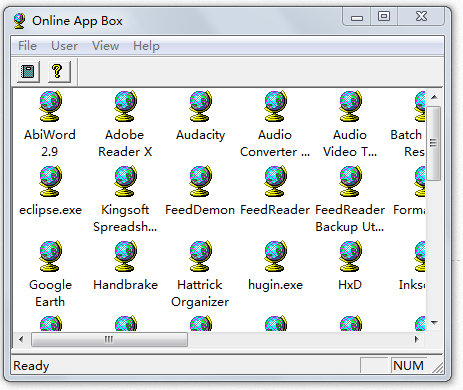This screenshot has height=390, width=463.
Task: Click the "Audacity" label text
Action: (201, 135)
